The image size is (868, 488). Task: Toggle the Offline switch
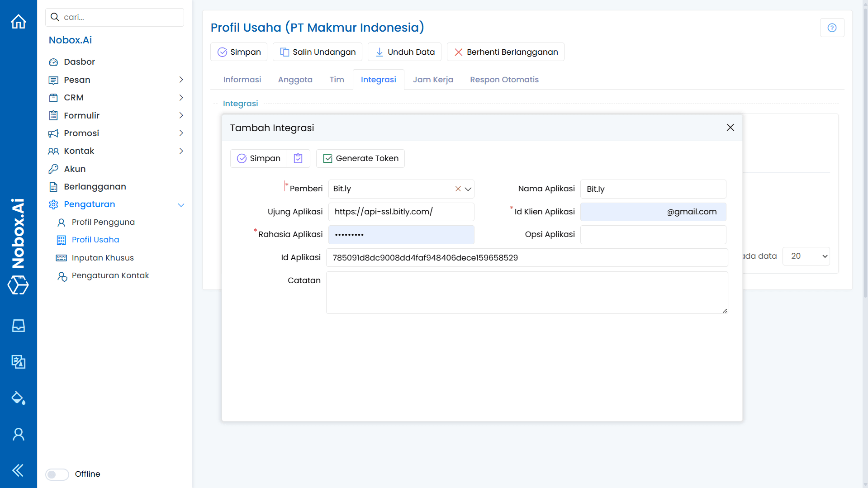coord(57,474)
